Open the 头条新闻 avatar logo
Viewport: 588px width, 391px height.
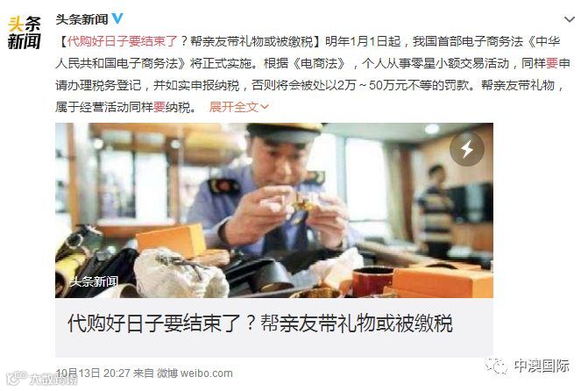pyautogui.click(x=25, y=33)
